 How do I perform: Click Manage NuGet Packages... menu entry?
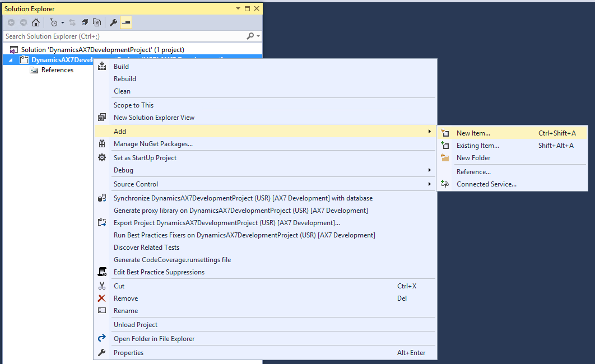point(153,144)
